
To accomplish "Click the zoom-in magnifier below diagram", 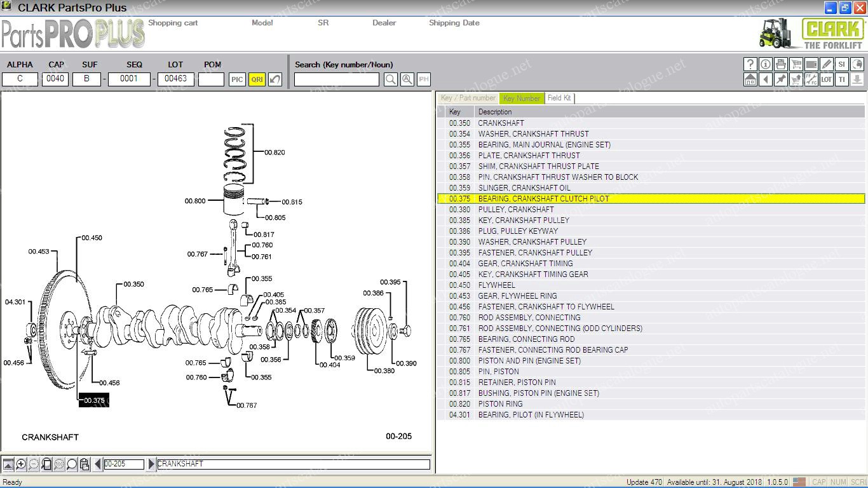I will (x=21, y=464).
